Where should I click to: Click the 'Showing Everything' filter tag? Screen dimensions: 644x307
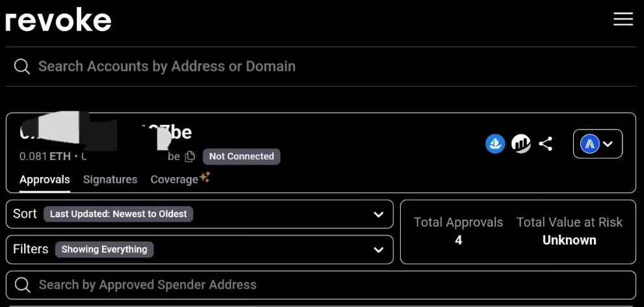[x=104, y=250]
